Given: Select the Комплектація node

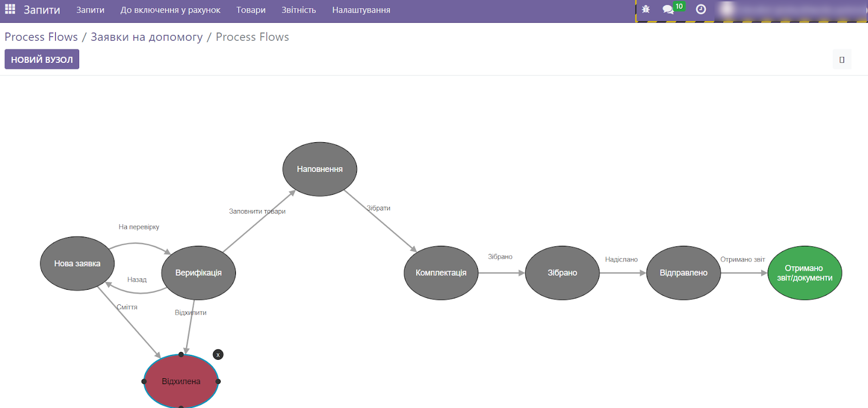Looking at the screenshot, I should point(441,273).
